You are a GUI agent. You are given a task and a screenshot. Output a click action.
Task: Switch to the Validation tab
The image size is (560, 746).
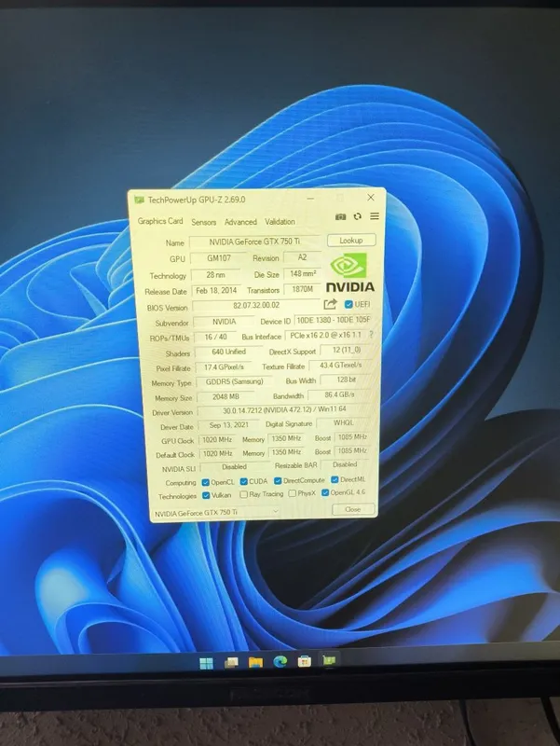(x=280, y=222)
